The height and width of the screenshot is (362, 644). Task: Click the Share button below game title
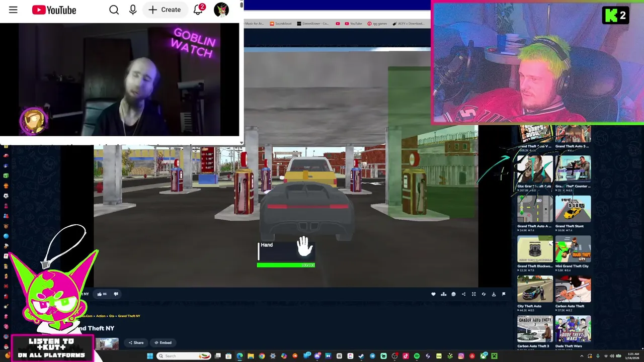(136, 343)
